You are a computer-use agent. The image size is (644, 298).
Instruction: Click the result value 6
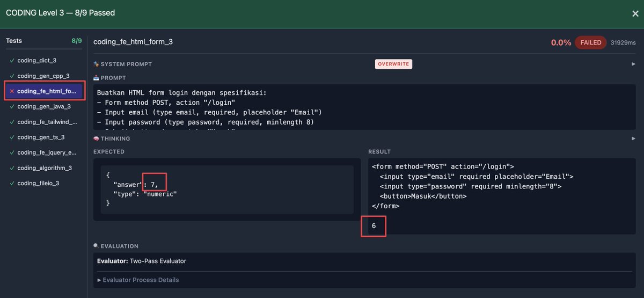(374, 226)
